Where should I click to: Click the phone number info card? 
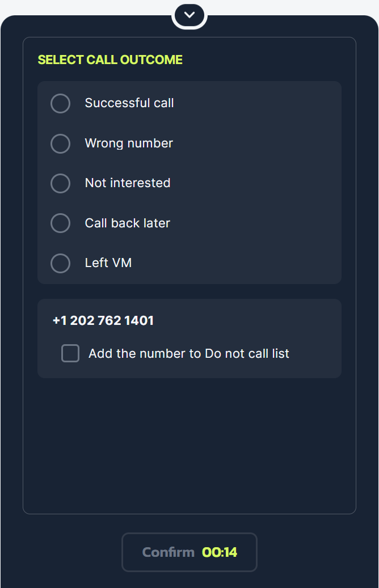[x=189, y=338]
